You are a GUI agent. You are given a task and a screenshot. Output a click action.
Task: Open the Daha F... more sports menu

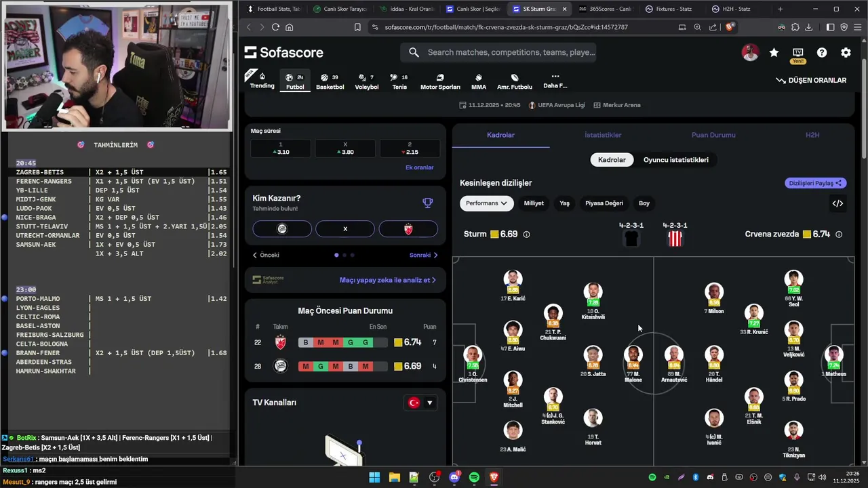point(555,81)
